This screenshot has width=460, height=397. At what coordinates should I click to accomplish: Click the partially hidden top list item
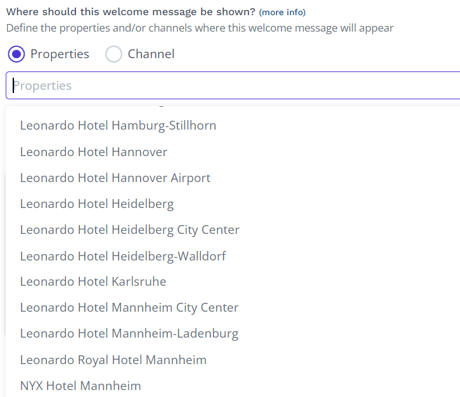pos(233,106)
